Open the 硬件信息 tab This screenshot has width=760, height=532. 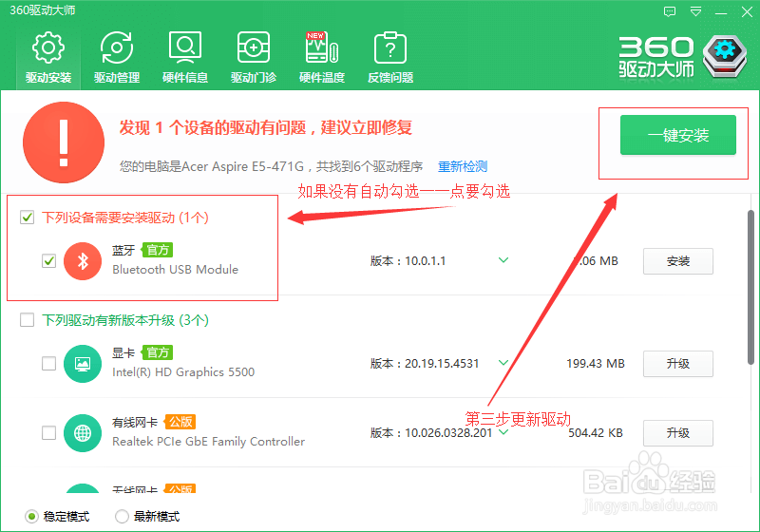185,57
